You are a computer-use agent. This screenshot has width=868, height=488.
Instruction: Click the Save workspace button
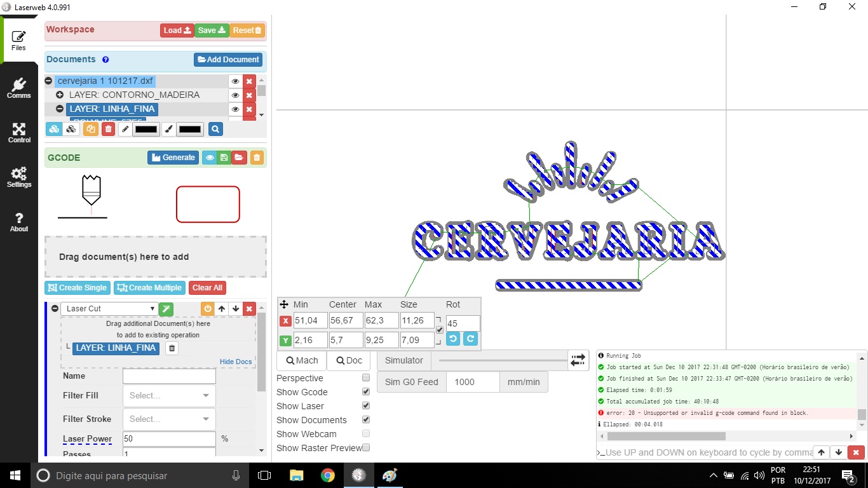pos(212,30)
